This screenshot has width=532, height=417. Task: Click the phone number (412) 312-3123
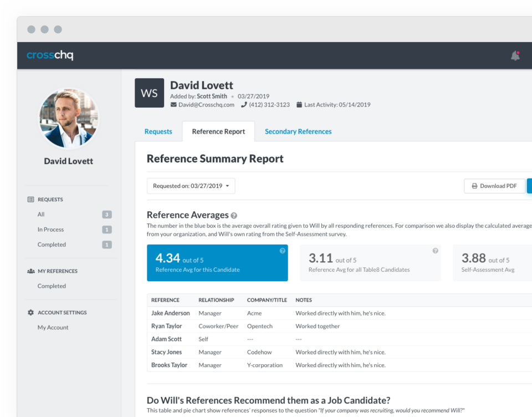[x=269, y=105]
